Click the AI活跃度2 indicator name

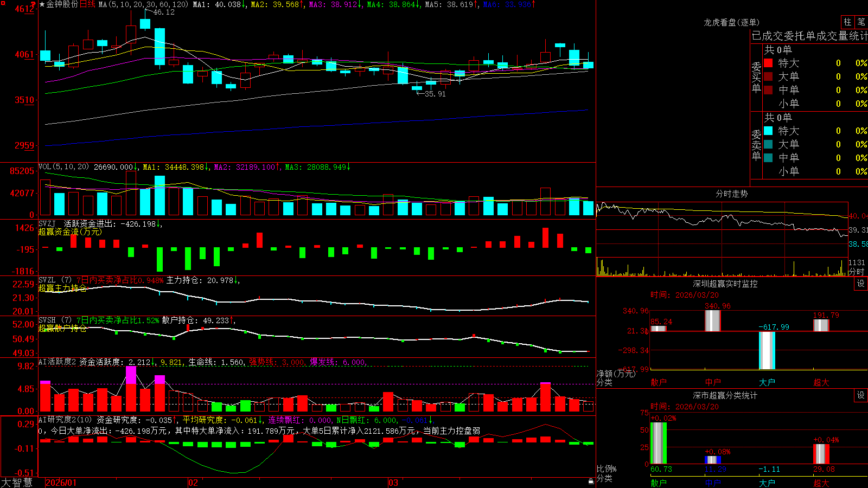pos(58,362)
